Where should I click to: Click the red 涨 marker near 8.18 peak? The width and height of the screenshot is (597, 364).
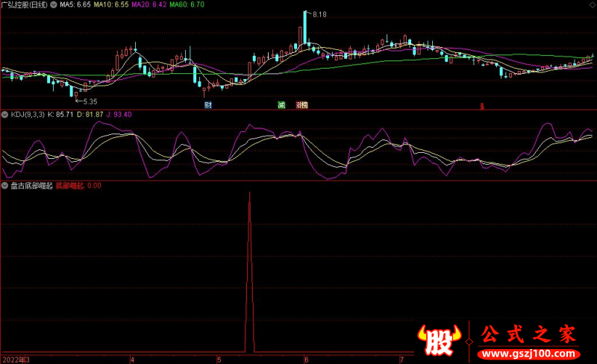pyautogui.click(x=301, y=105)
